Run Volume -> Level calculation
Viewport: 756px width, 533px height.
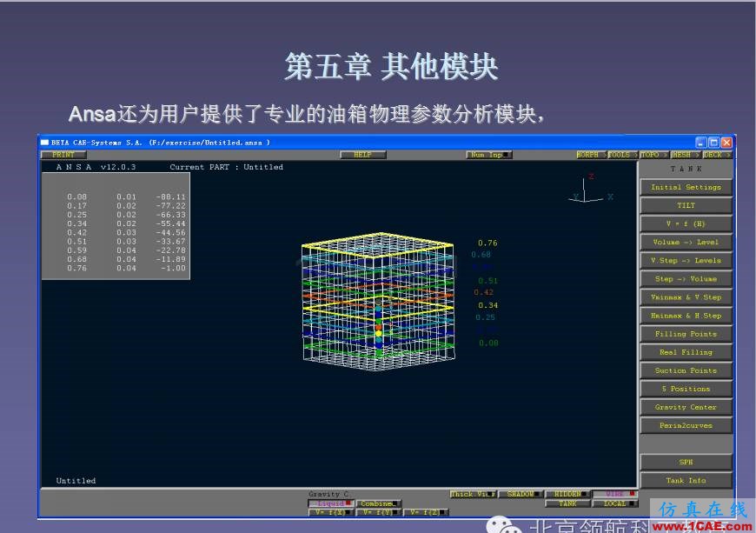[686, 242]
